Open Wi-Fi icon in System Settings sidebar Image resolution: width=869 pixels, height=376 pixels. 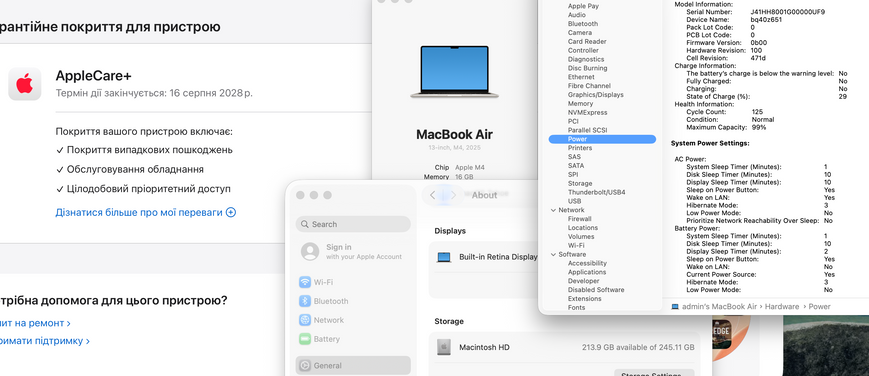point(305,282)
